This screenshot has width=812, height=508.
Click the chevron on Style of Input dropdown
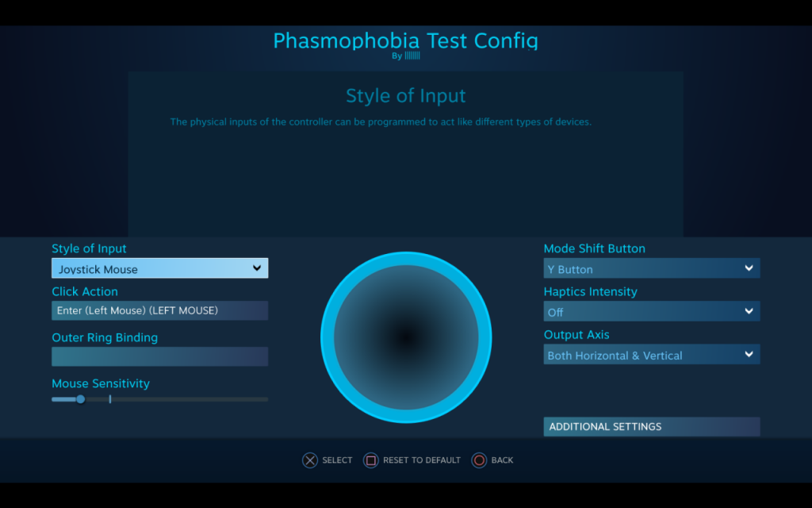(257, 268)
